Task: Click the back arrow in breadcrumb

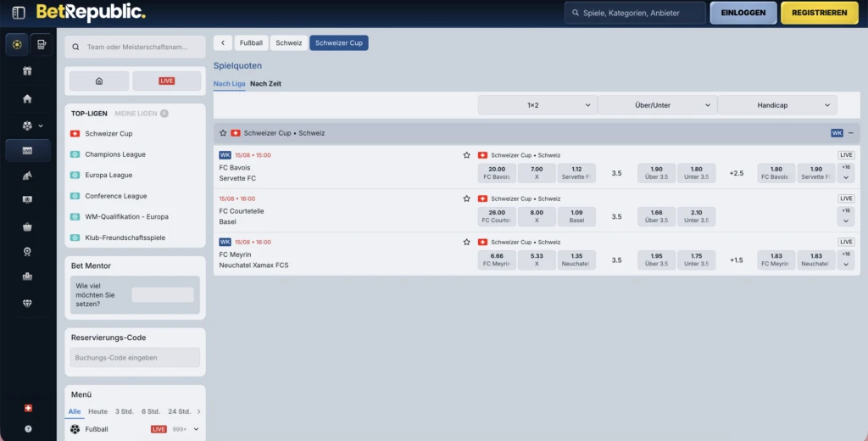Action: 223,42
